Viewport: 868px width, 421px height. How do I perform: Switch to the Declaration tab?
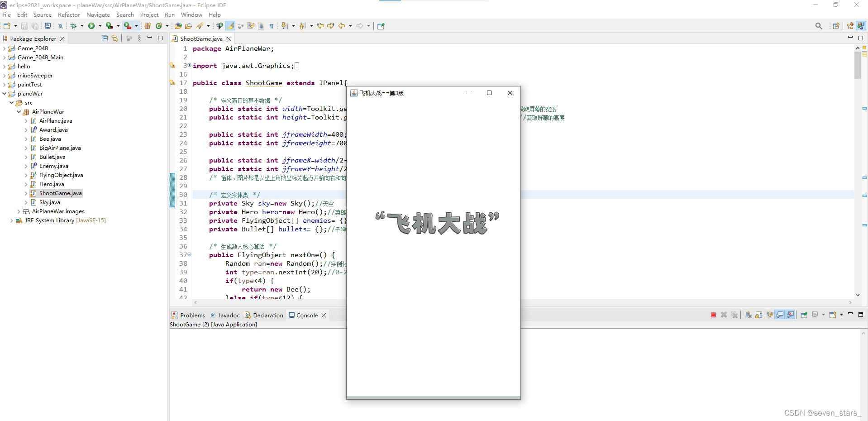point(264,315)
